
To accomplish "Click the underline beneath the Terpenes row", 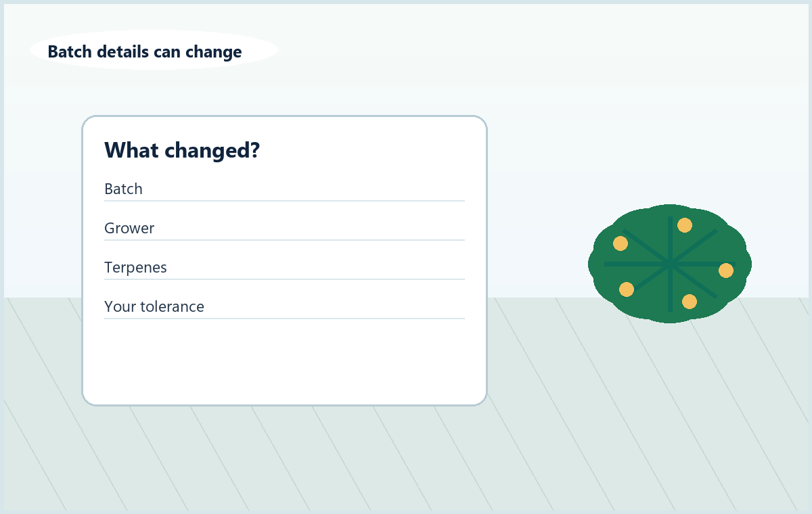I will click(x=284, y=279).
